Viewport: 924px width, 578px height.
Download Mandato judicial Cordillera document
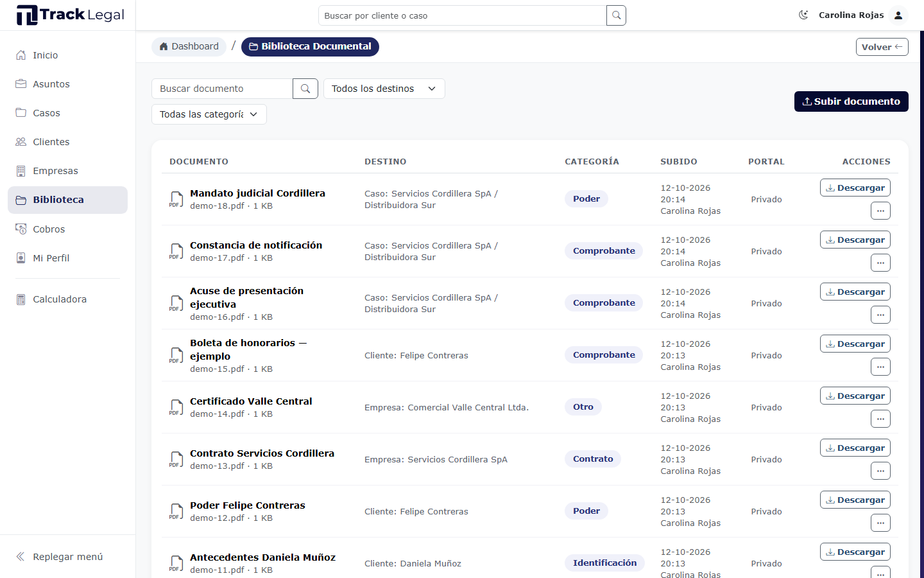[x=855, y=188]
